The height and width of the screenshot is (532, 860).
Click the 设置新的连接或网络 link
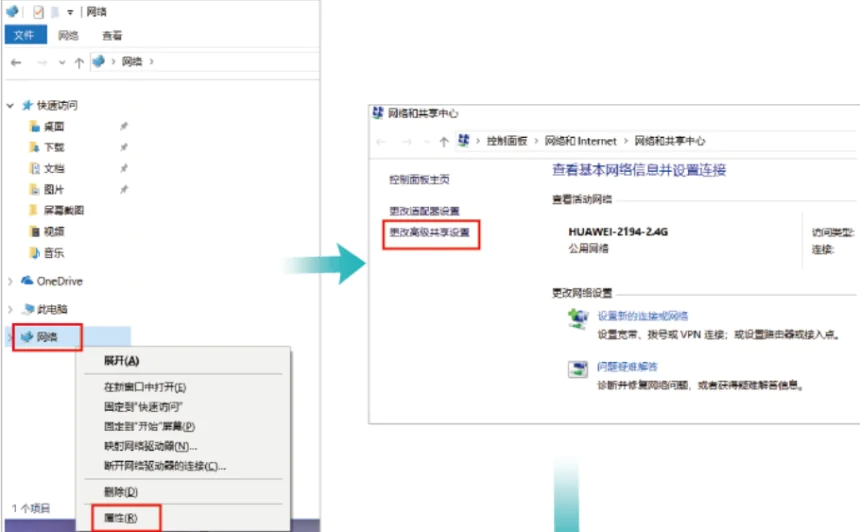pyautogui.click(x=642, y=315)
